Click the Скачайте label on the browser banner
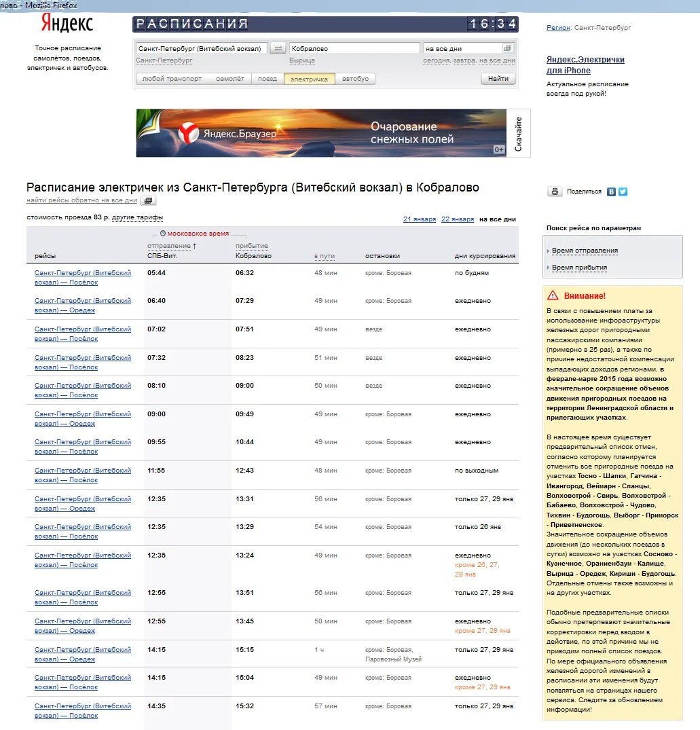700x730 pixels. [x=518, y=134]
